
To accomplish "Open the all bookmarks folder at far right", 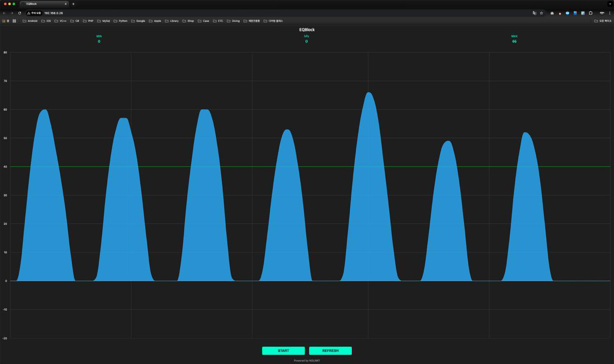I will pos(603,21).
